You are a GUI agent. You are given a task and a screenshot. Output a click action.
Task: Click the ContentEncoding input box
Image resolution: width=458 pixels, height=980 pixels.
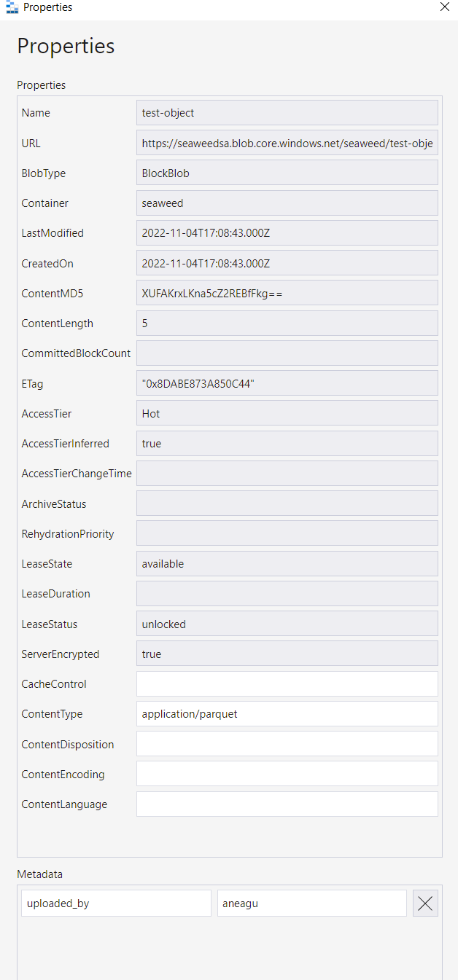point(287,773)
